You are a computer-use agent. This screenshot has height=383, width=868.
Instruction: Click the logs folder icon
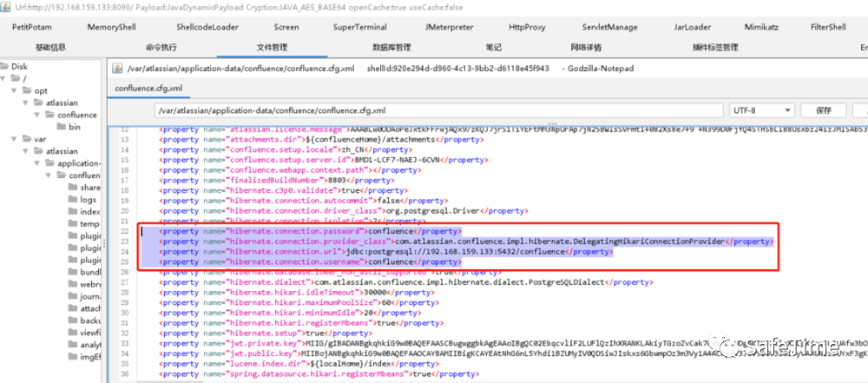click(x=74, y=200)
